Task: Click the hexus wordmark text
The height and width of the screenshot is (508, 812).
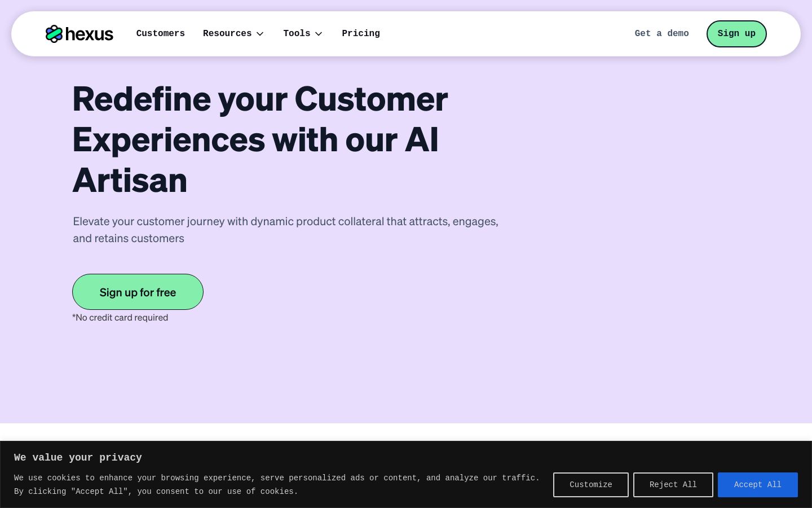Action: [89, 34]
